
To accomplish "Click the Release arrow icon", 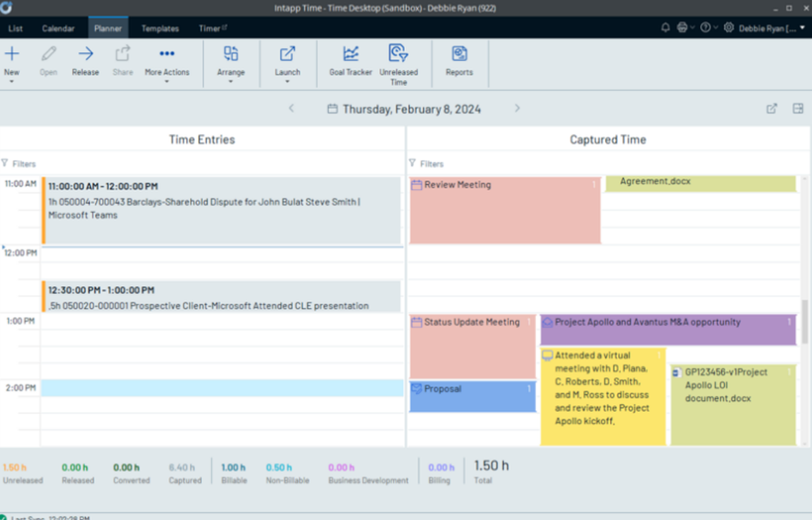I will 85,54.
